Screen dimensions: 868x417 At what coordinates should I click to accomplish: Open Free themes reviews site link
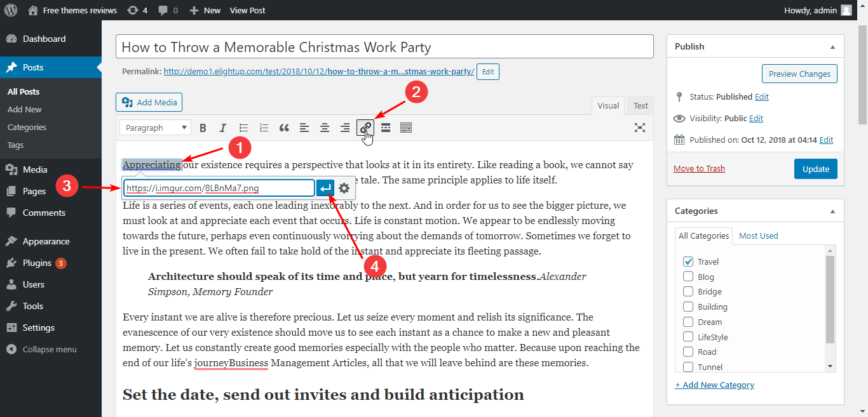pos(72,10)
